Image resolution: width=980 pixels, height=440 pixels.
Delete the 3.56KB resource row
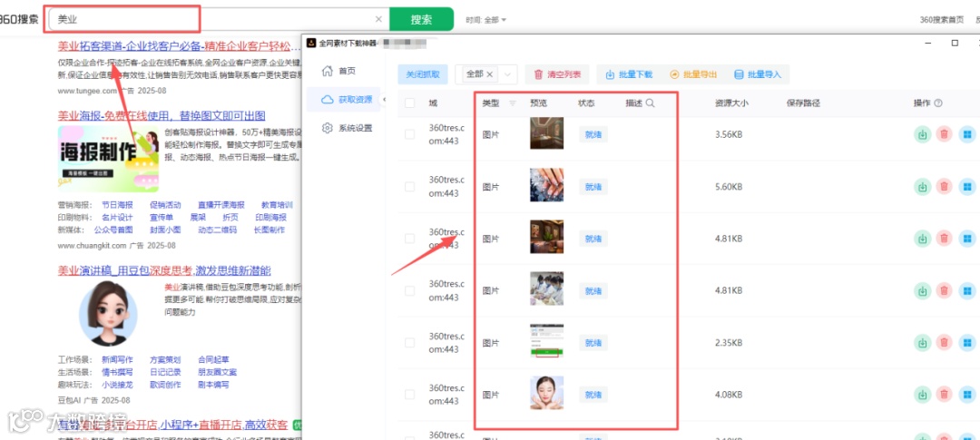(945, 134)
